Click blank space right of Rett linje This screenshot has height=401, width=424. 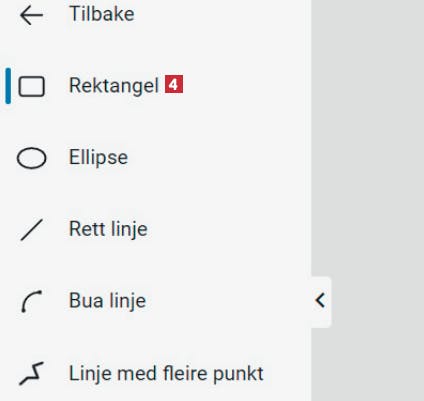click(x=228, y=230)
